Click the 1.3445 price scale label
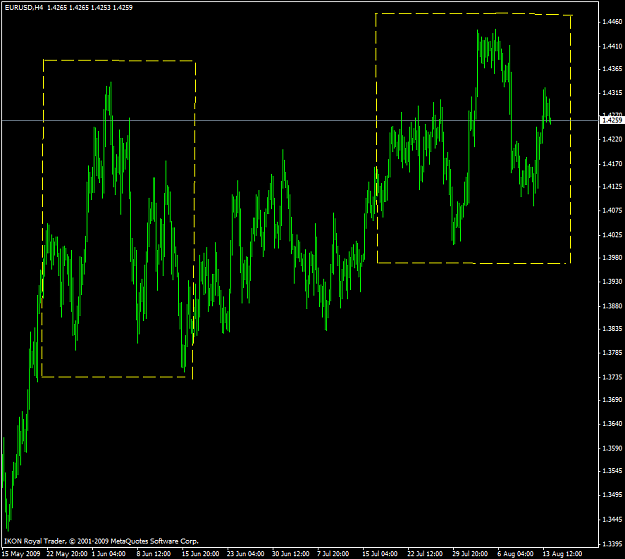The width and height of the screenshot is (625, 559). [x=612, y=520]
